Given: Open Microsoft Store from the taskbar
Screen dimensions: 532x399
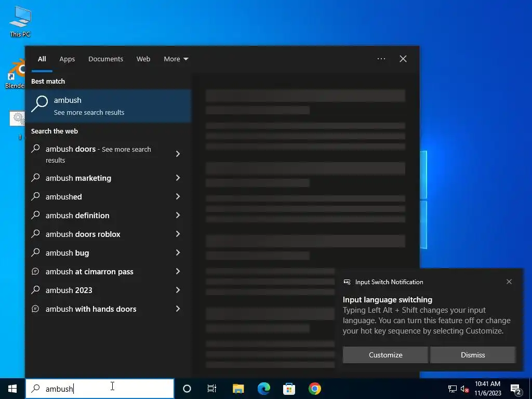Looking at the screenshot, I should pos(289,389).
